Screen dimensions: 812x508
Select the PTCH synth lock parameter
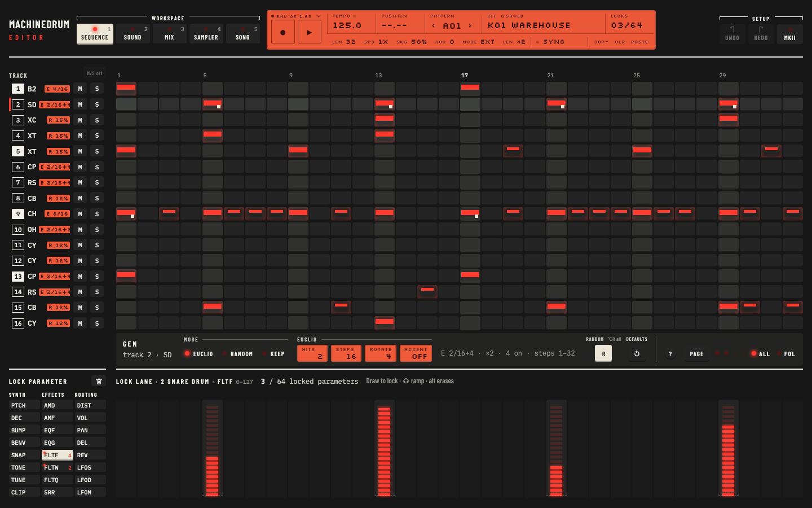pos(24,405)
